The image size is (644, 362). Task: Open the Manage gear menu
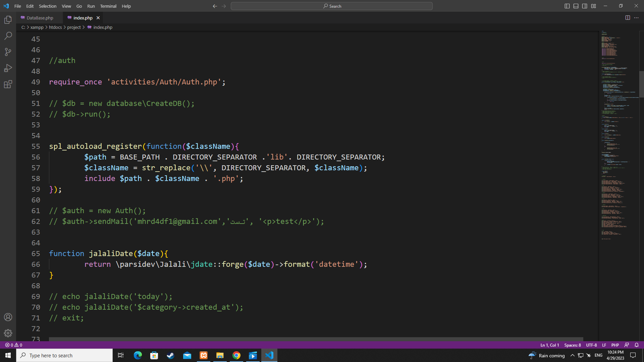pos(8,333)
